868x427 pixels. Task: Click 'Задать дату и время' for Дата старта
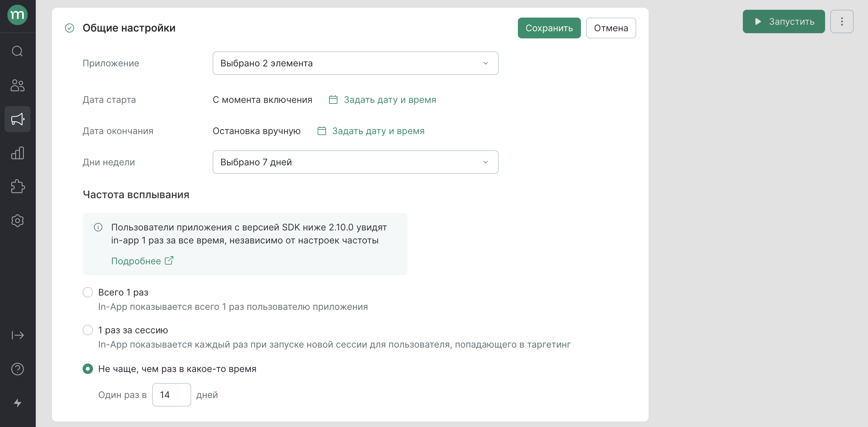pos(390,100)
